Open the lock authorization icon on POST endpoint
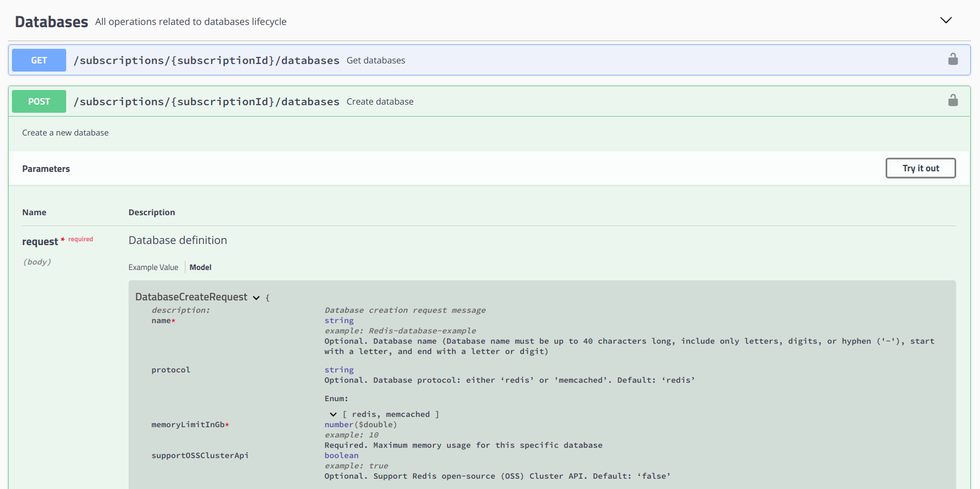Image resolution: width=980 pixels, height=489 pixels. coord(953,101)
